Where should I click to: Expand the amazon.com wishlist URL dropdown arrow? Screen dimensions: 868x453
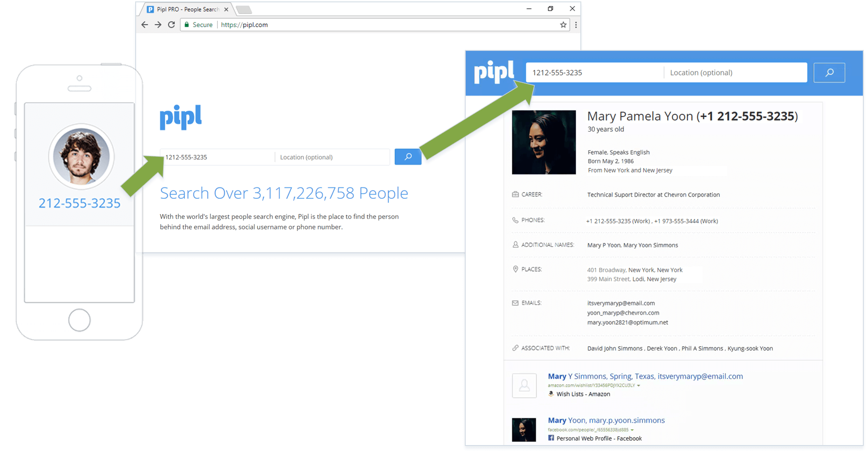tap(639, 386)
